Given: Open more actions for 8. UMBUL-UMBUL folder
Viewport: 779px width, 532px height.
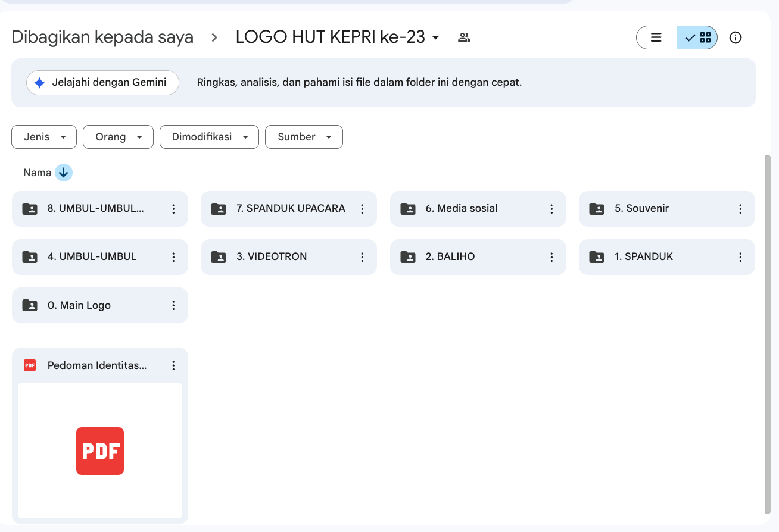Looking at the screenshot, I should 173,209.
